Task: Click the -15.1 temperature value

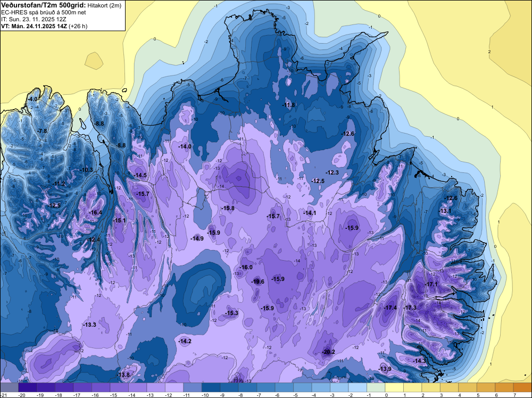Action: point(119,220)
